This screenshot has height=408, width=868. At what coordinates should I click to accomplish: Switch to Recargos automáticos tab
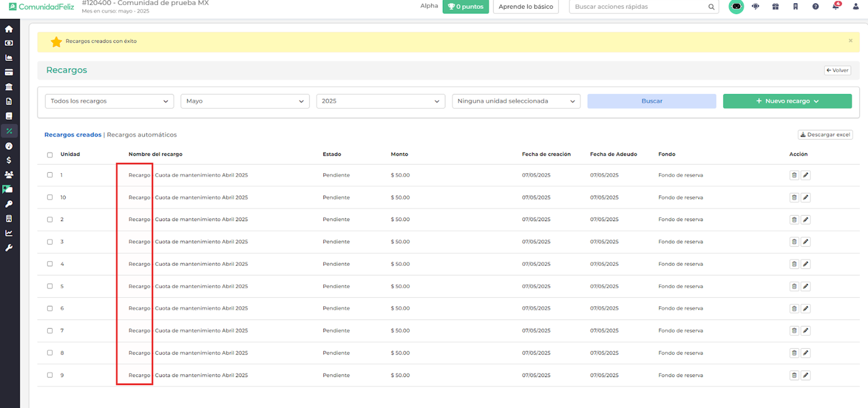[x=142, y=135]
